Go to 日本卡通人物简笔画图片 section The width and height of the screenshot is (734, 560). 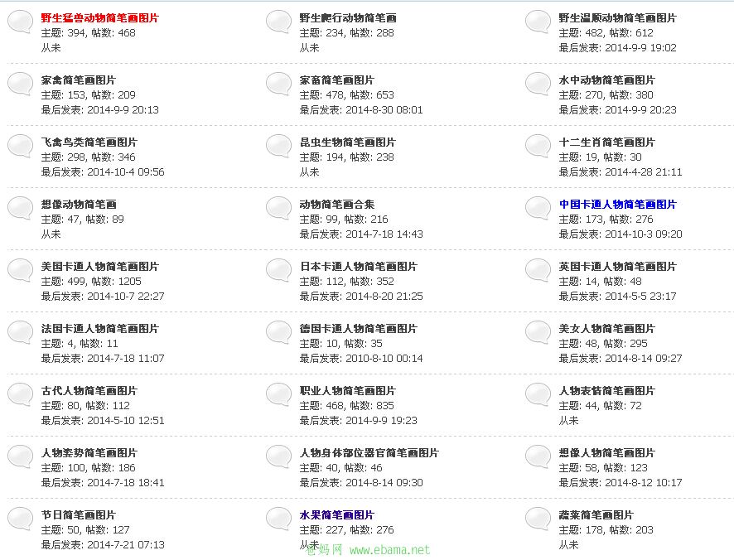click(x=358, y=267)
